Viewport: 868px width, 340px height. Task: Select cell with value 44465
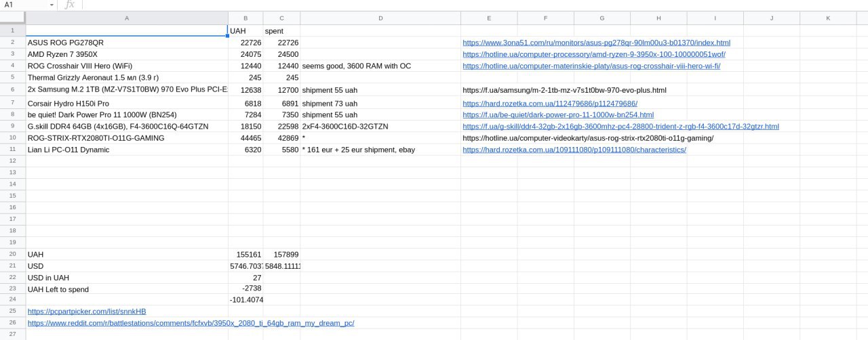click(245, 138)
